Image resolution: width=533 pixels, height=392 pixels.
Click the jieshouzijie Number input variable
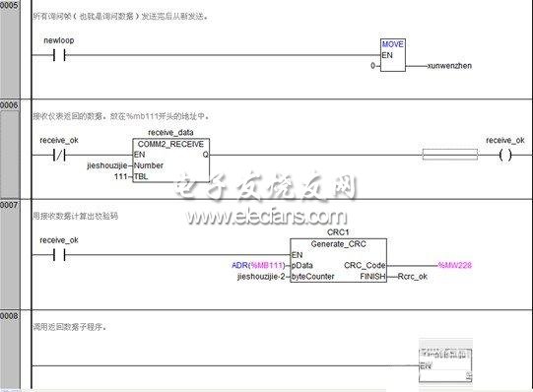tap(107, 165)
